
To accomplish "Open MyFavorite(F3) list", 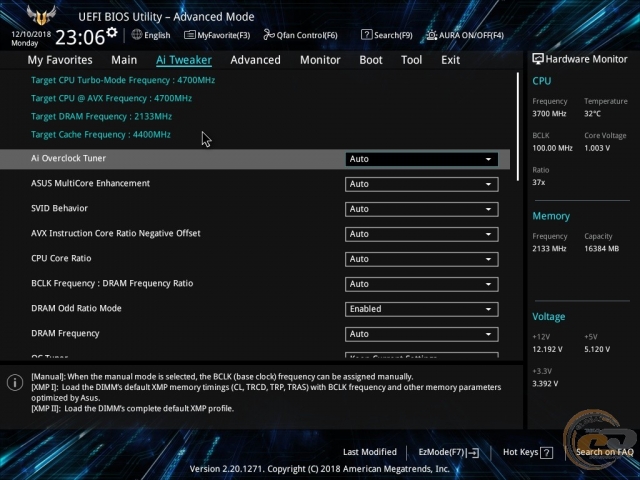I will pos(217,35).
